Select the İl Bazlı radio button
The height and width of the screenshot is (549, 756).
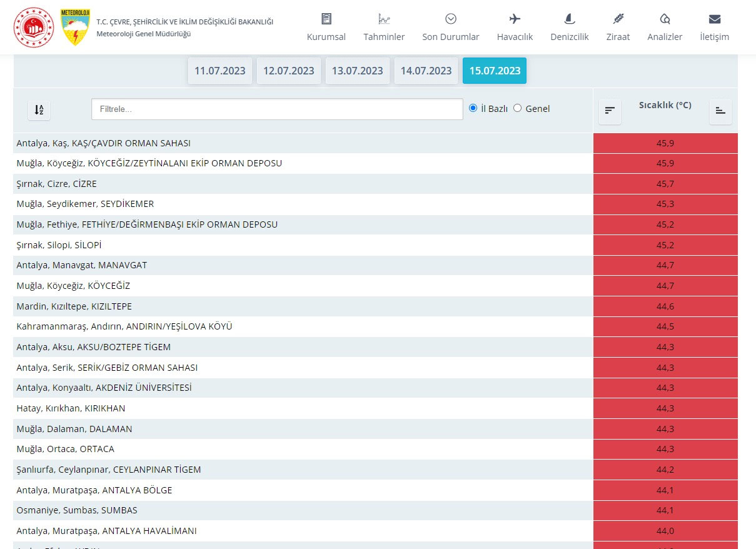coord(473,108)
